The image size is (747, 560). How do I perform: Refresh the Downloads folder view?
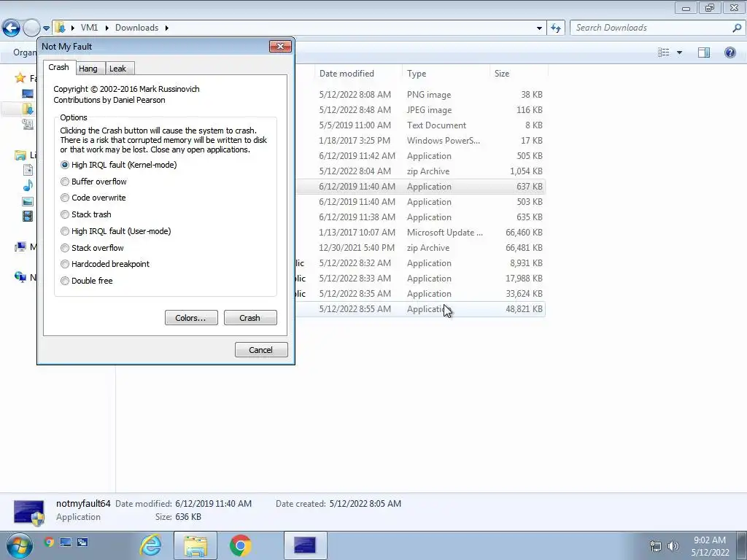coord(555,28)
